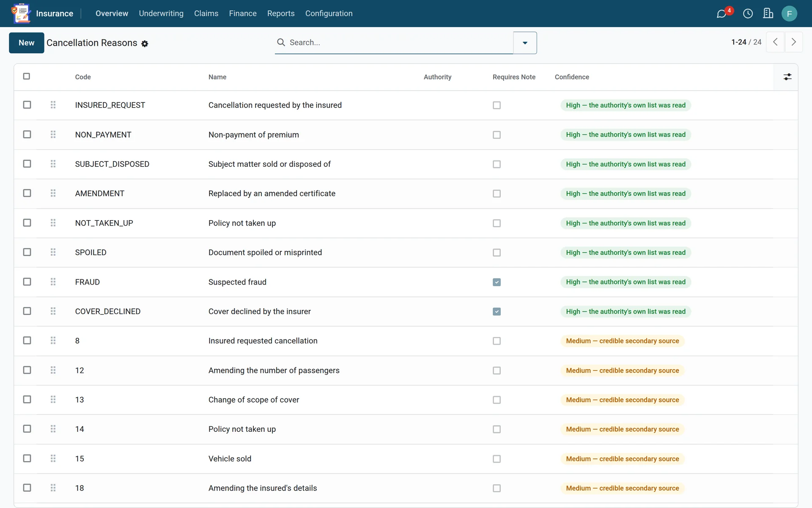Open the Overview menu

[x=112, y=14]
